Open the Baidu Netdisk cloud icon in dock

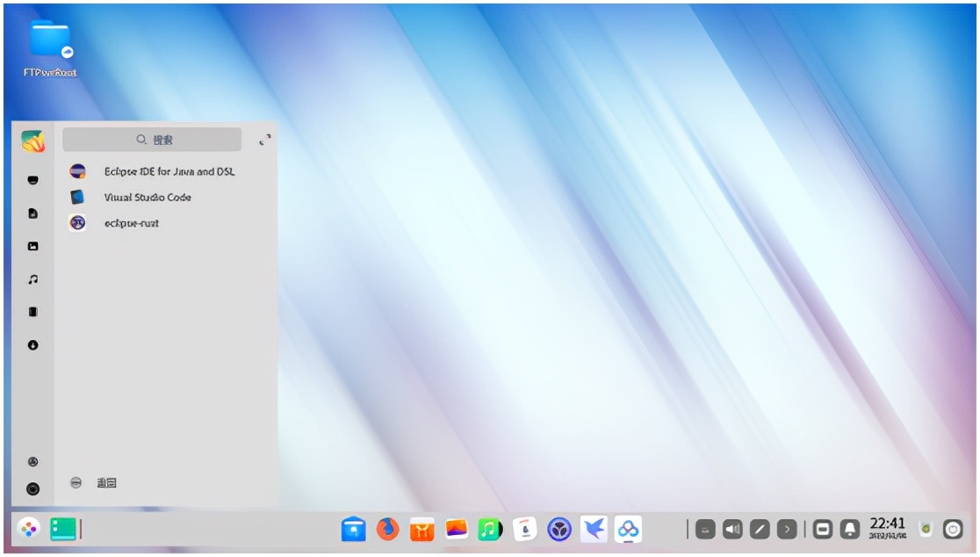(628, 529)
